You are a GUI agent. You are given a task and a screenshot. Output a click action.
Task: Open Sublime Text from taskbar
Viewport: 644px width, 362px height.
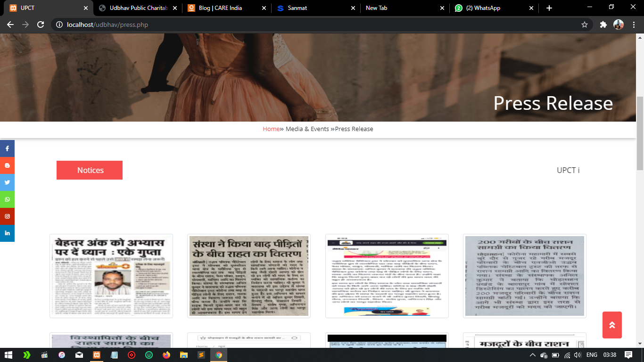(201, 355)
